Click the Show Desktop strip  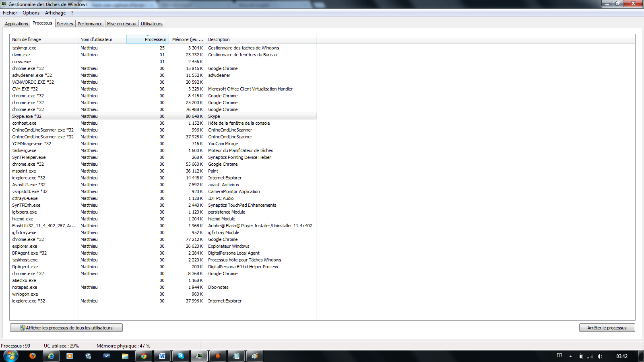(641, 356)
